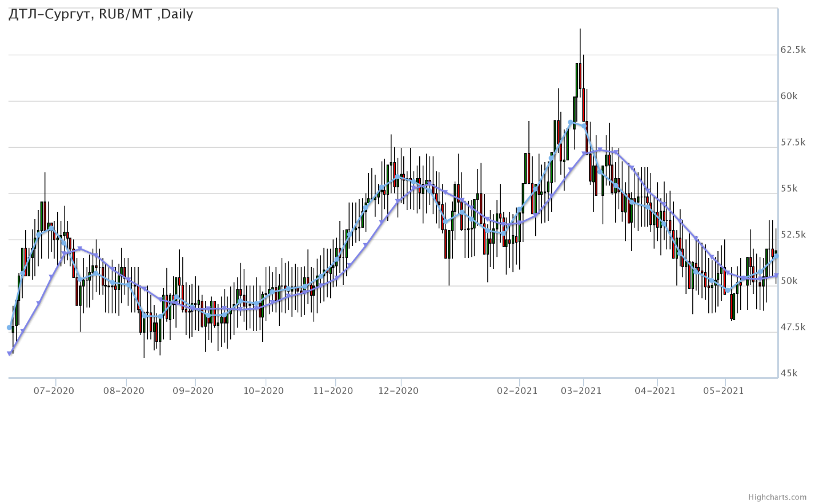Click the chart title ДТЛ-Сургут, RUB/MT, Daily
The width and height of the screenshot is (815, 504).
[x=101, y=14]
